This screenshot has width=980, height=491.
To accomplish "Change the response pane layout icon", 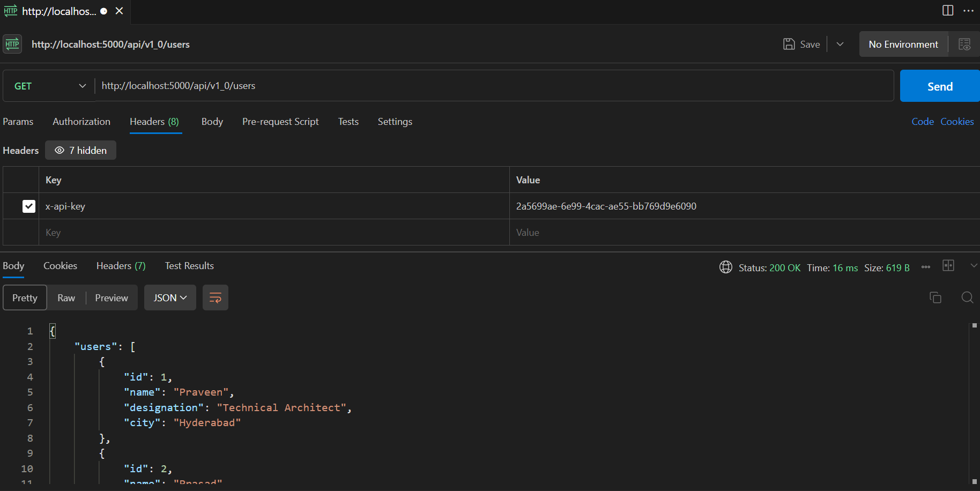I will [948, 266].
